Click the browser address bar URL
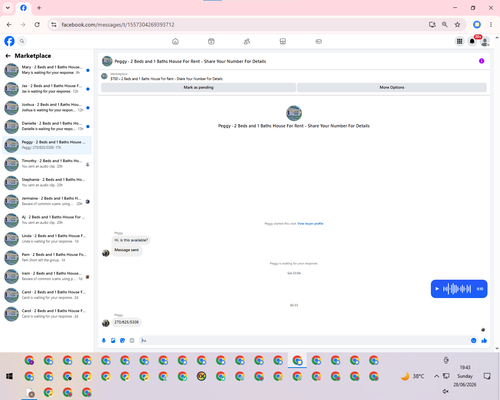The image size is (500, 400). tap(118, 25)
